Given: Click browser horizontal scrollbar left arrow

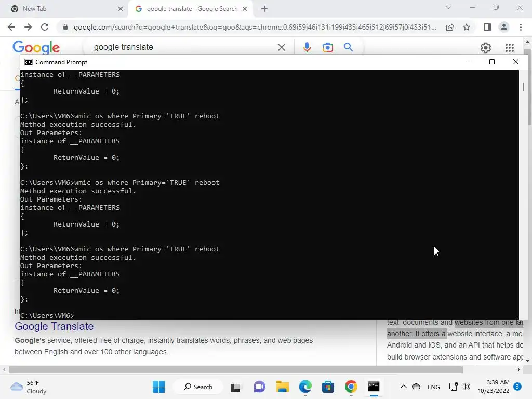Looking at the screenshot, I should click(x=4, y=369).
